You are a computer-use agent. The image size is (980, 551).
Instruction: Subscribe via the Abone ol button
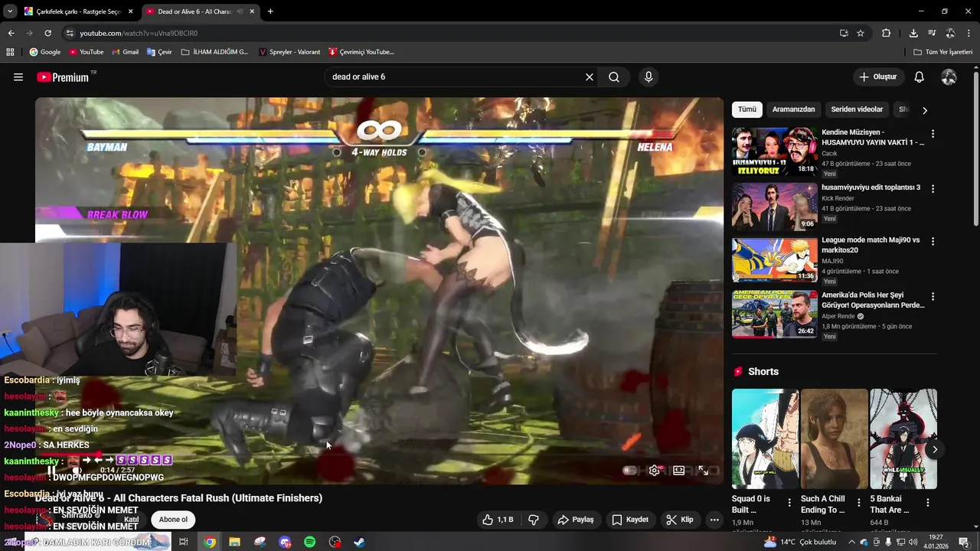point(173,520)
